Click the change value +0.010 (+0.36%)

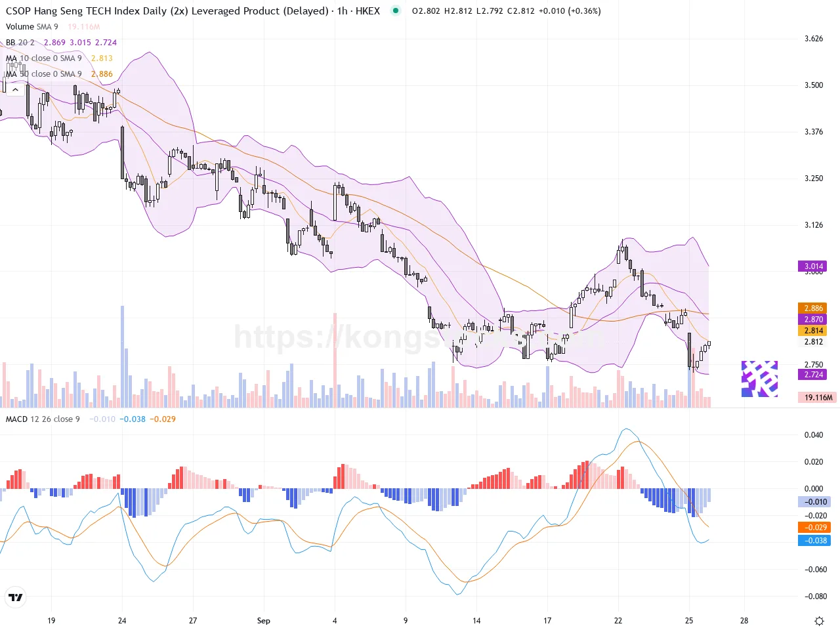(570, 11)
